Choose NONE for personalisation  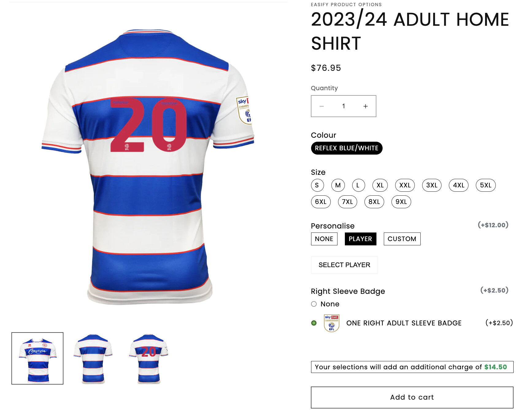324,239
